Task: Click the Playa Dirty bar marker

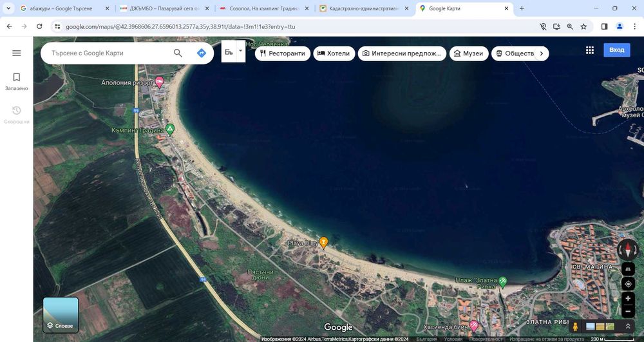Action: click(324, 242)
